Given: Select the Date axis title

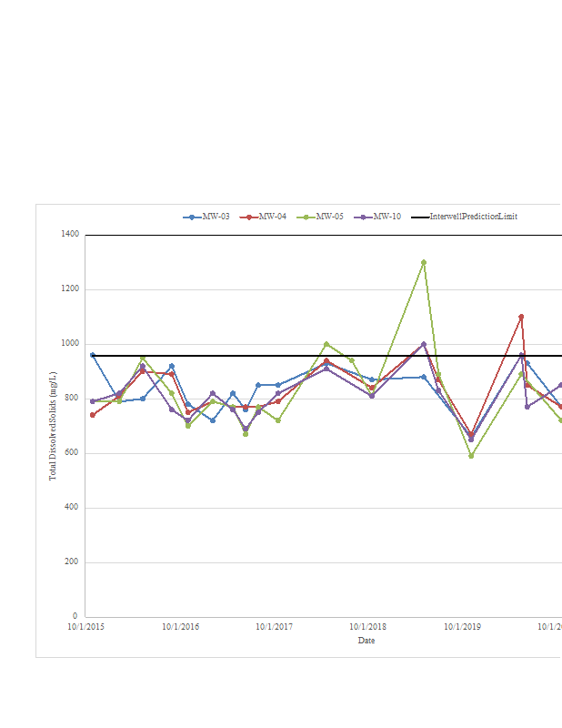Looking at the screenshot, I should [366, 641].
